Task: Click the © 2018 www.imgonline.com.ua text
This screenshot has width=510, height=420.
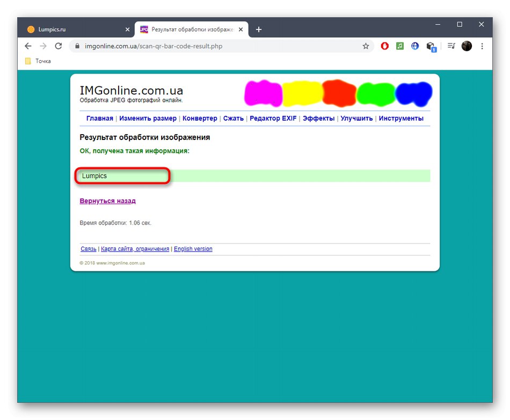Action: click(x=112, y=263)
